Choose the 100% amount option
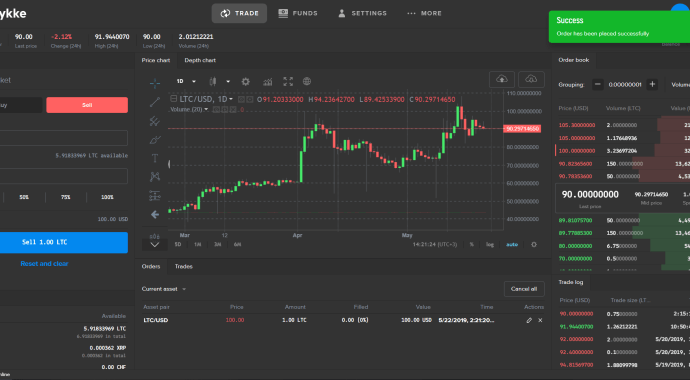 tap(107, 197)
